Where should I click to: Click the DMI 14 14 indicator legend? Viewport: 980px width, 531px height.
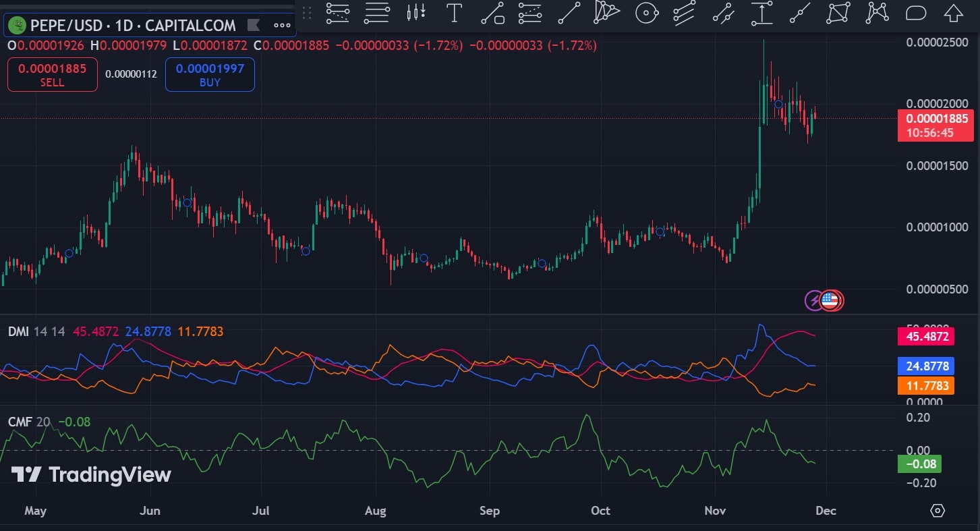click(36, 331)
